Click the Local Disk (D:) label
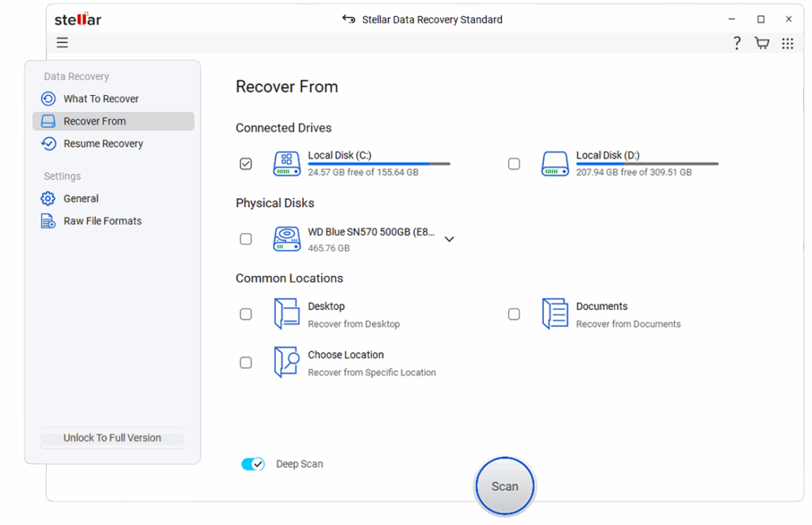The height and width of the screenshot is (525, 812). pyautogui.click(x=608, y=155)
